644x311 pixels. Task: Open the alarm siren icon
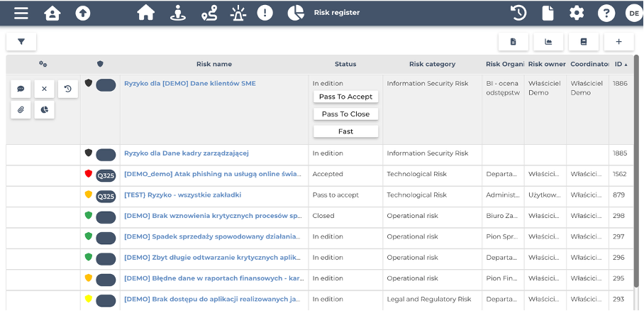click(238, 13)
